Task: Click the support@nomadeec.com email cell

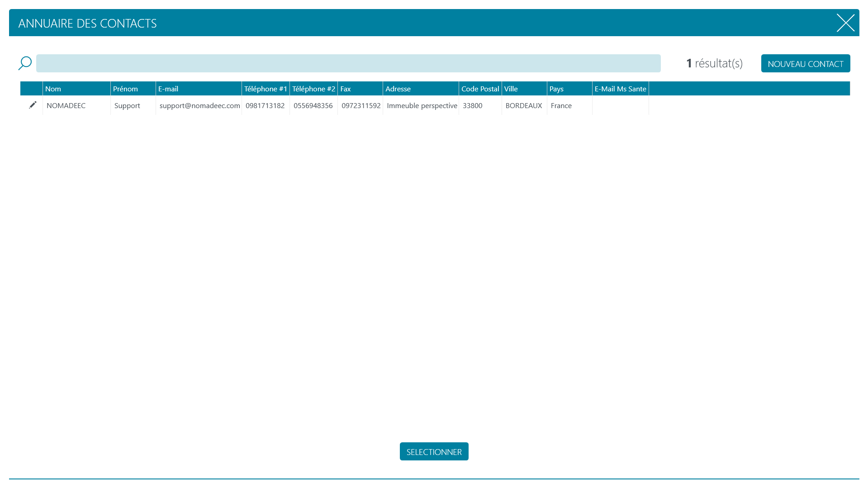Action: 199,105
